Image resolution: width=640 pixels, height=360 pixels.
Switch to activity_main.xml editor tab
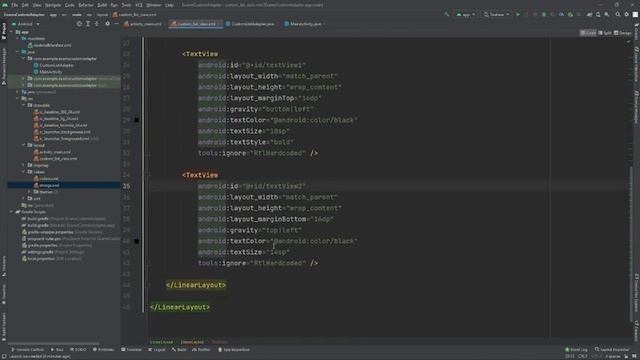point(145,24)
